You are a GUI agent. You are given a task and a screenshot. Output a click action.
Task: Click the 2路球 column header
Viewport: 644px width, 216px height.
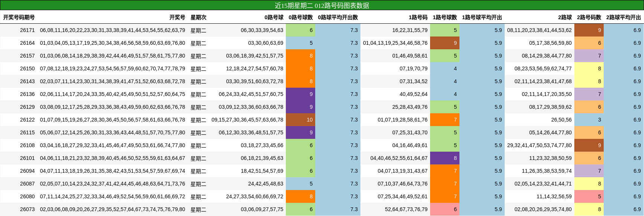coord(565,17)
